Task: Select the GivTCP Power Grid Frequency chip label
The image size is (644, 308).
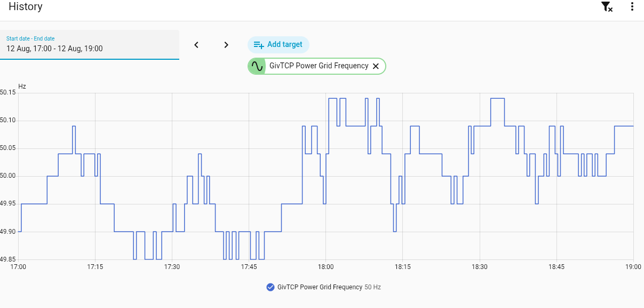Action: (319, 66)
